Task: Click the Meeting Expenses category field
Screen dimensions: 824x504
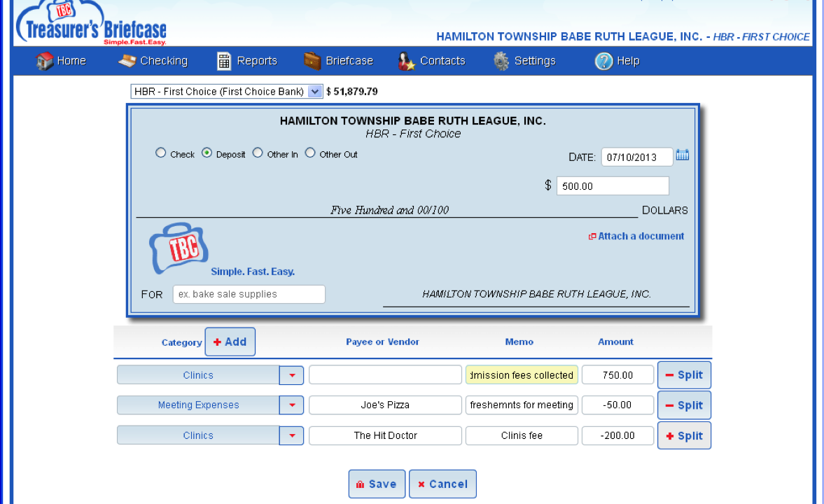Action: click(198, 405)
